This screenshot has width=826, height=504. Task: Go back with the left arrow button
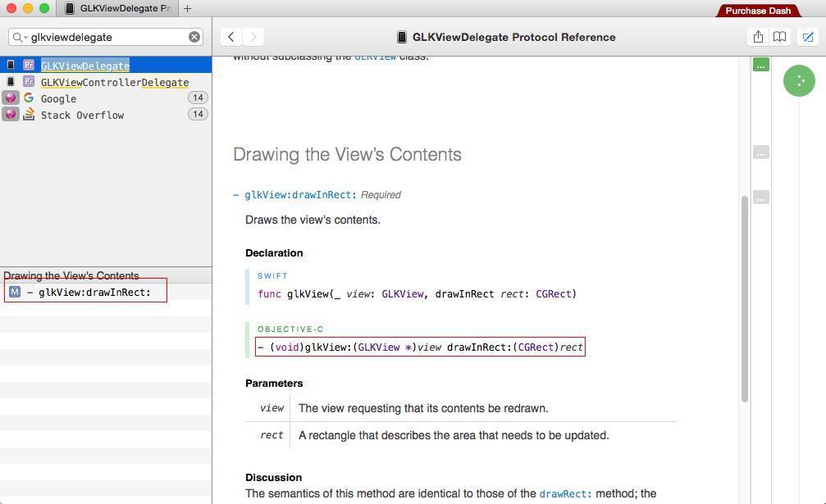pos(231,37)
